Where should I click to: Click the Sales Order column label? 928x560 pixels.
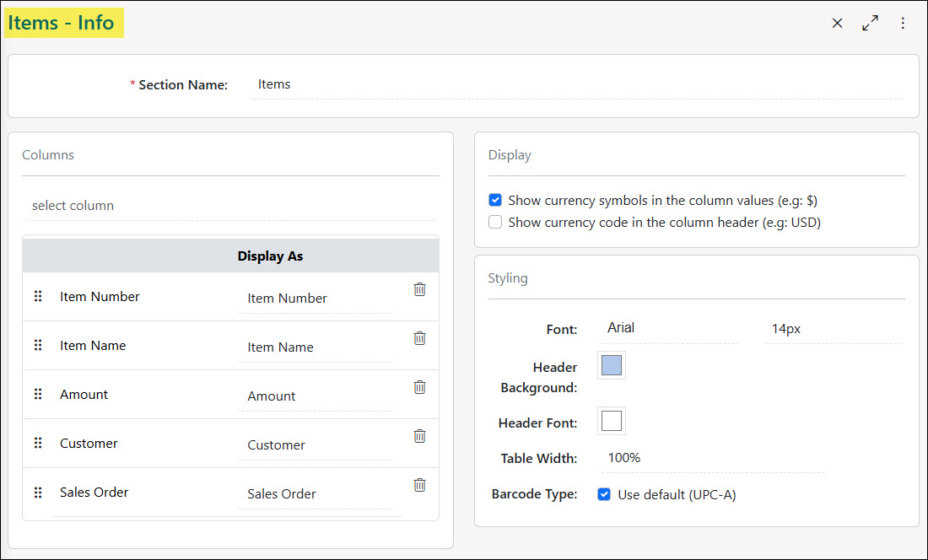94,492
